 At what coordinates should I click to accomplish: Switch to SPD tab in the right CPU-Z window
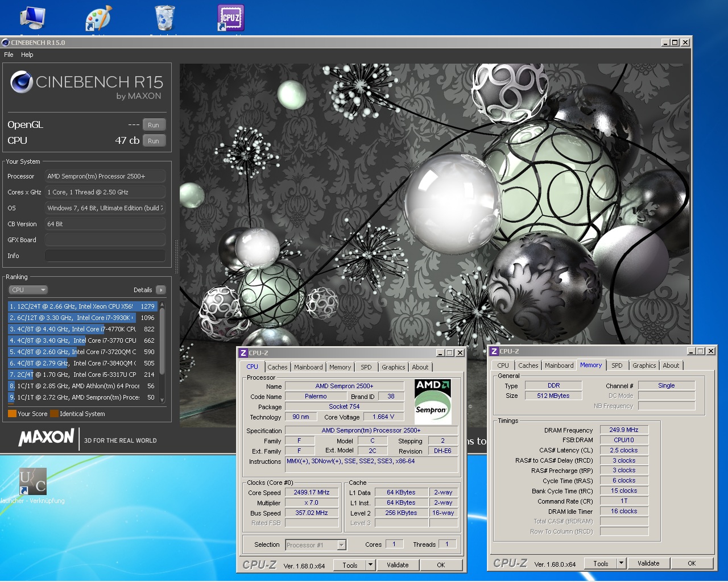[x=617, y=365]
